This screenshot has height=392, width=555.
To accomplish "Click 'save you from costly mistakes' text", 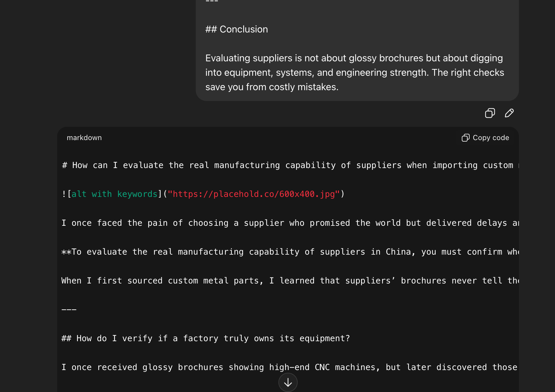I will coord(272,87).
